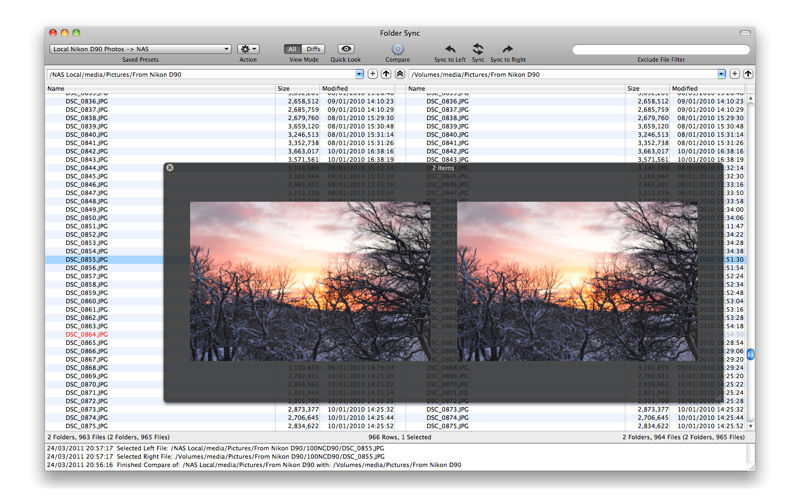Click size 3,663,017 in left pane
The image size is (800, 500).
(303, 152)
